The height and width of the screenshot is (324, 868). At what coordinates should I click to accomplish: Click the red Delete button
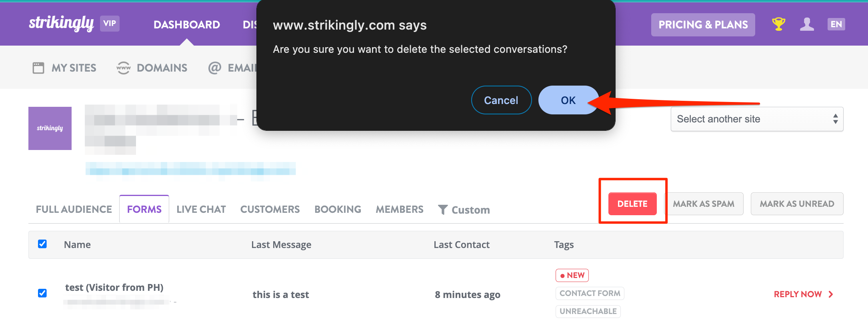(632, 204)
